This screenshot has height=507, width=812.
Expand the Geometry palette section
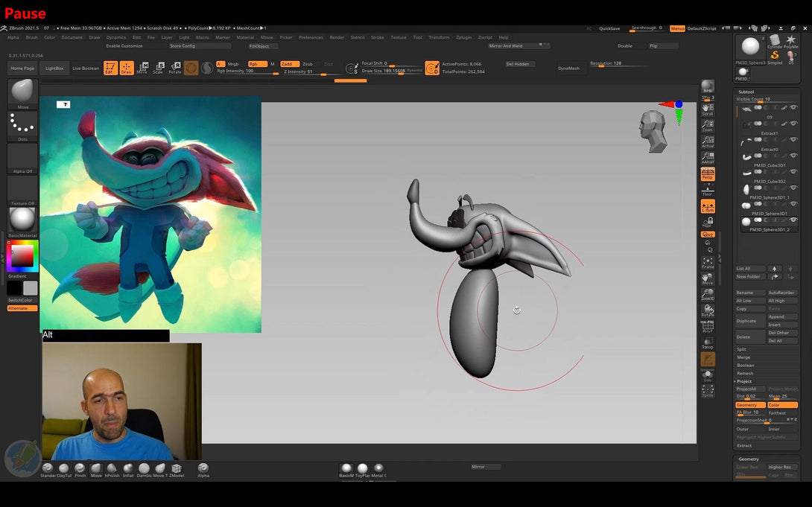coord(749,459)
